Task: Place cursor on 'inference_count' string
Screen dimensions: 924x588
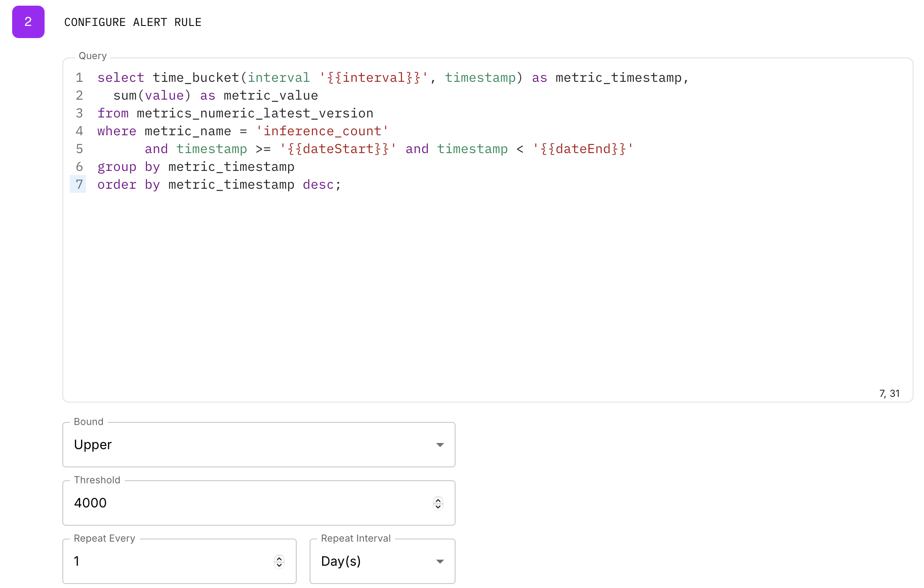Action: coord(322,131)
